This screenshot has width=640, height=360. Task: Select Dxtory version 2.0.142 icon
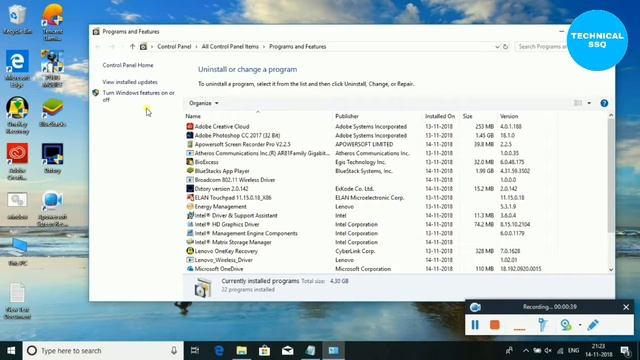pyautogui.click(x=190, y=189)
